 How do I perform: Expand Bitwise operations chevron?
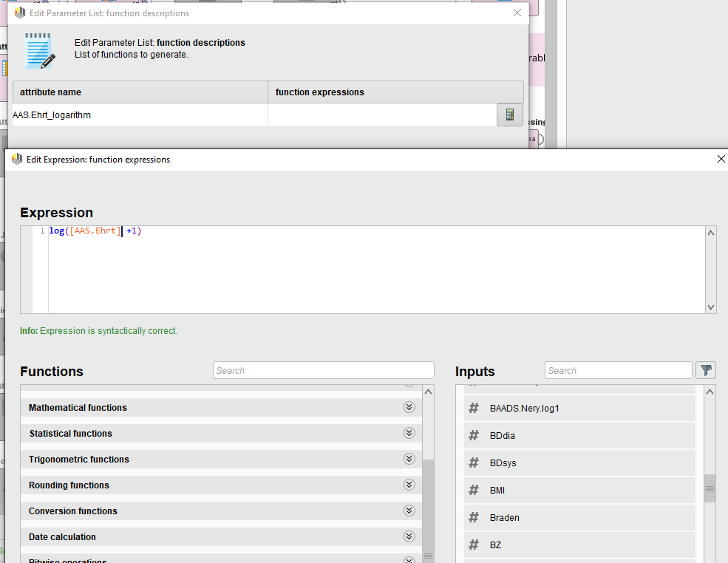(409, 560)
